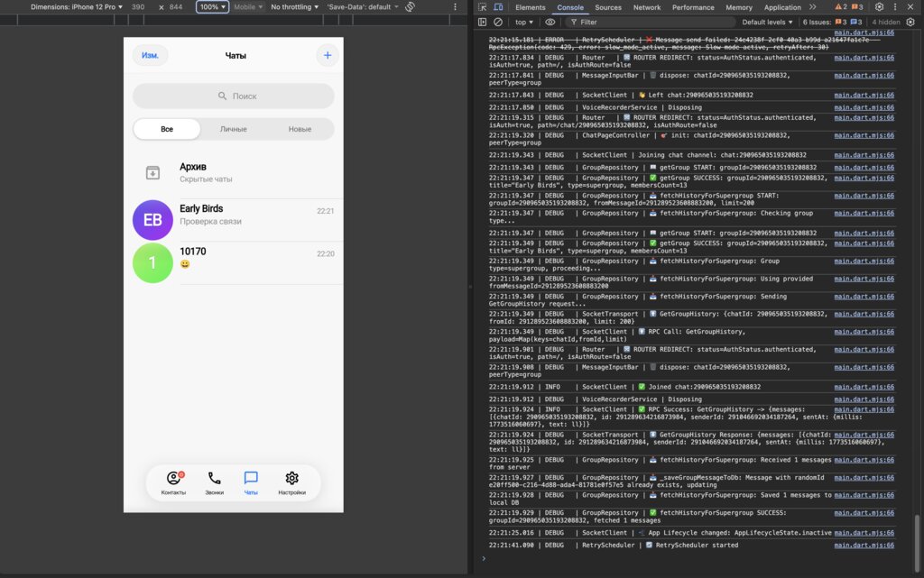Image resolution: width=924 pixels, height=578 pixels.
Task: Select the Все chat filter
Action: (167, 129)
